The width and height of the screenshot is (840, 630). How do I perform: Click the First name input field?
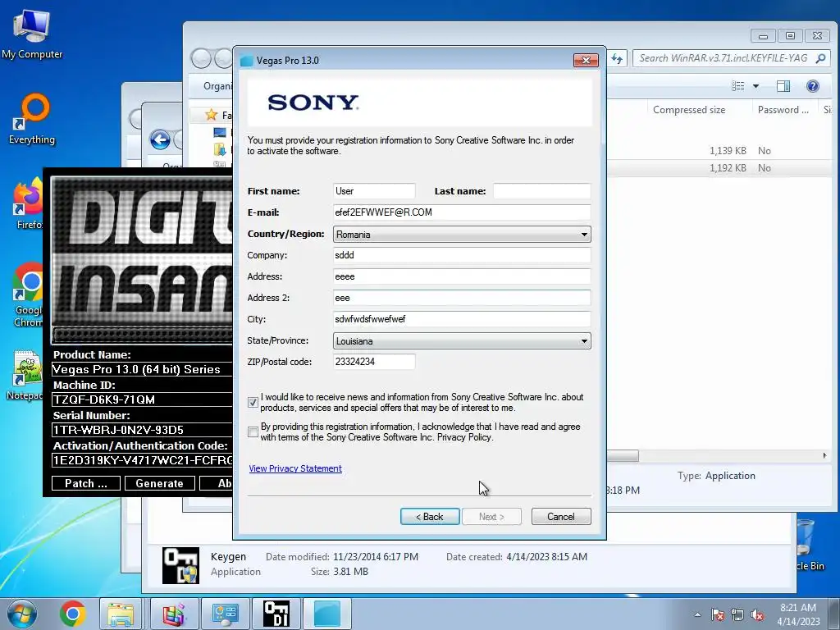click(374, 191)
